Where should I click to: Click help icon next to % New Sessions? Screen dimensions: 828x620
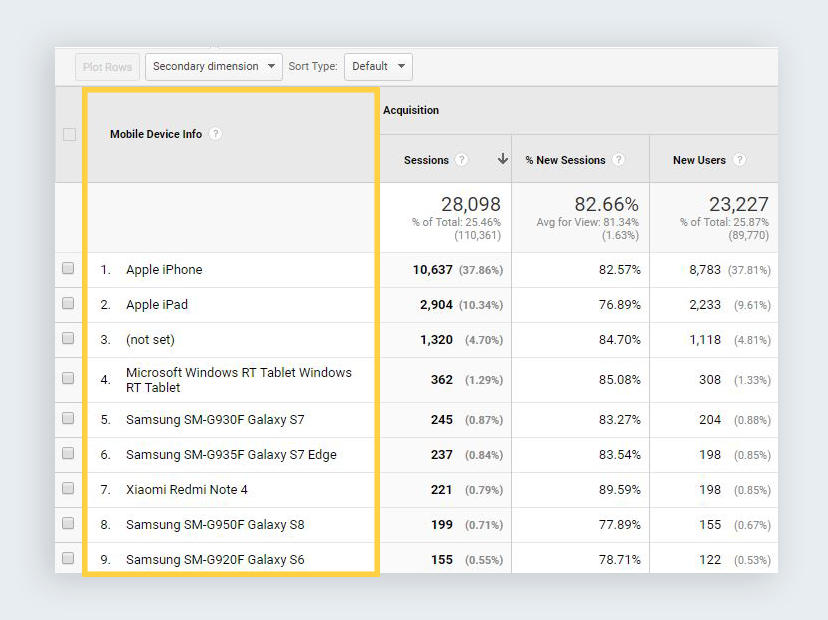(x=619, y=159)
